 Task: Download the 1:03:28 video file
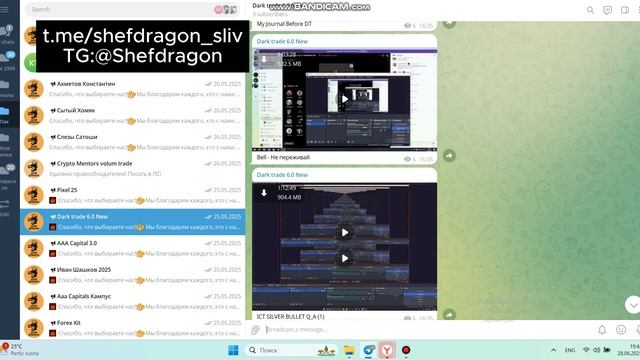tap(264, 59)
